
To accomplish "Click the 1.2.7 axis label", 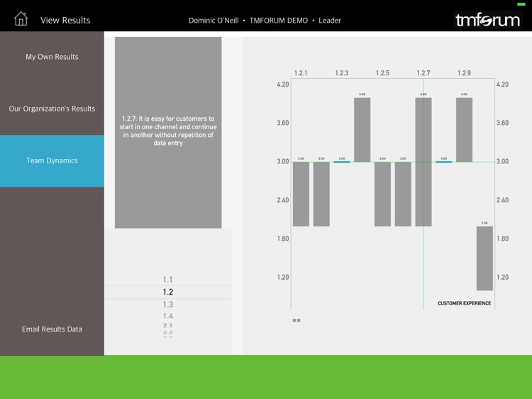I will [423, 73].
